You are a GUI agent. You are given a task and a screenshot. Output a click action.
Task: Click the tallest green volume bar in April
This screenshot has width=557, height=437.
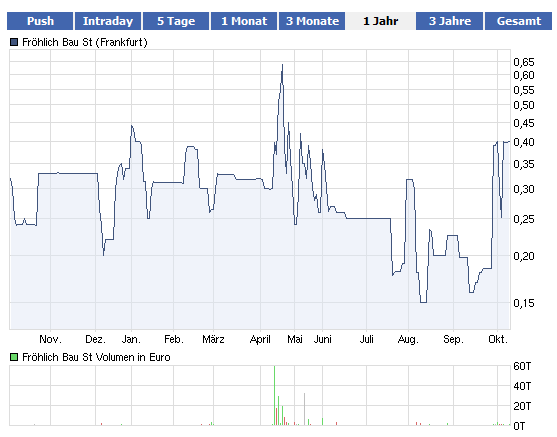tap(274, 395)
